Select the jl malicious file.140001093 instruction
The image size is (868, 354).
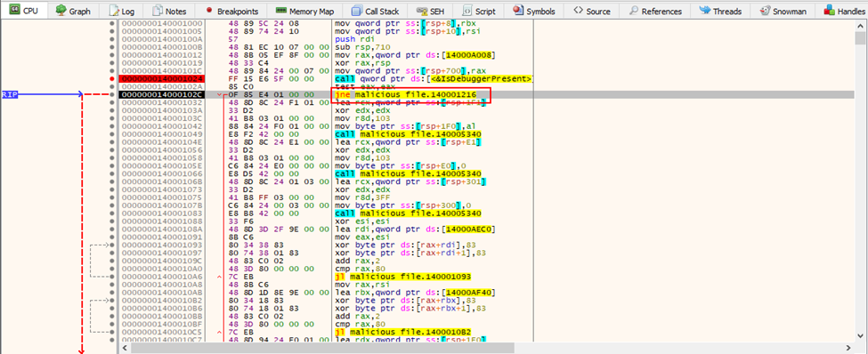pos(402,276)
